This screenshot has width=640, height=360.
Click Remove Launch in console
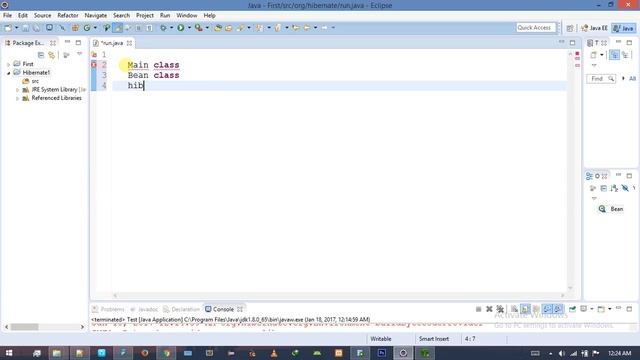pos(489,309)
